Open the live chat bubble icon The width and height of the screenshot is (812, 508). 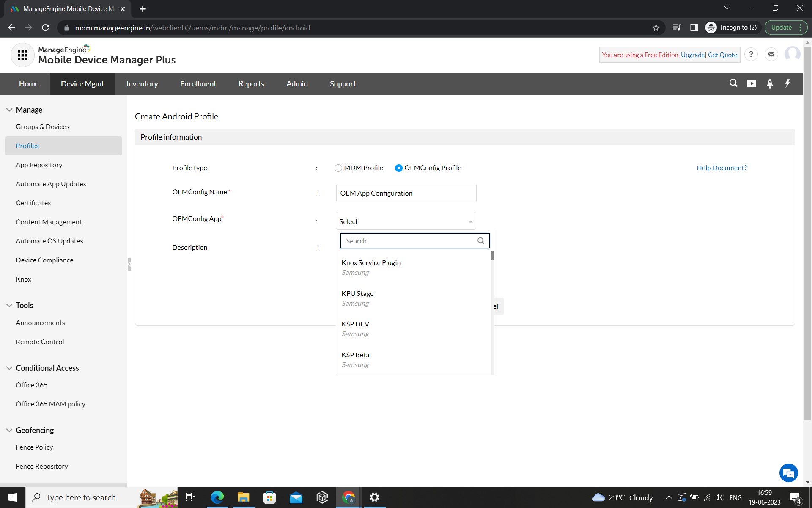(788, 473)
